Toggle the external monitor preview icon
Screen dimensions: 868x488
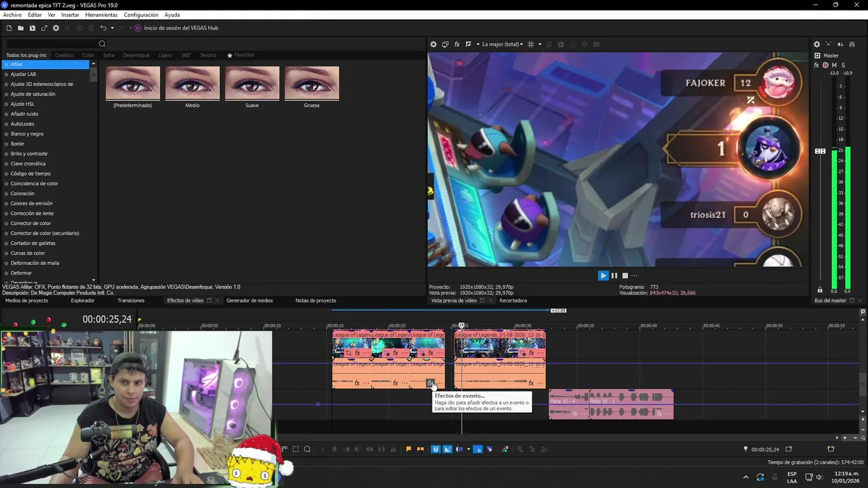[x=445, y=44]
